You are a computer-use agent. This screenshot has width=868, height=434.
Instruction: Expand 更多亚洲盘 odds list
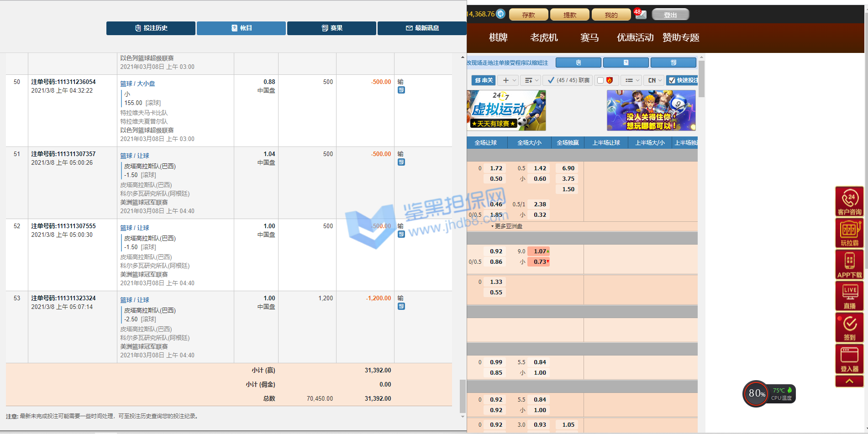tap(507, 226)
